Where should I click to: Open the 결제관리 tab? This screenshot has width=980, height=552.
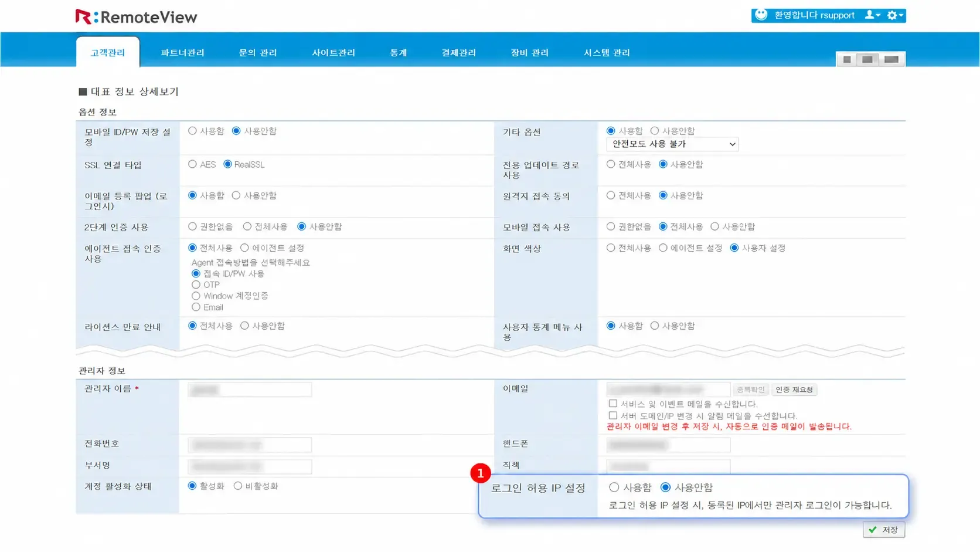coord(459,53)
